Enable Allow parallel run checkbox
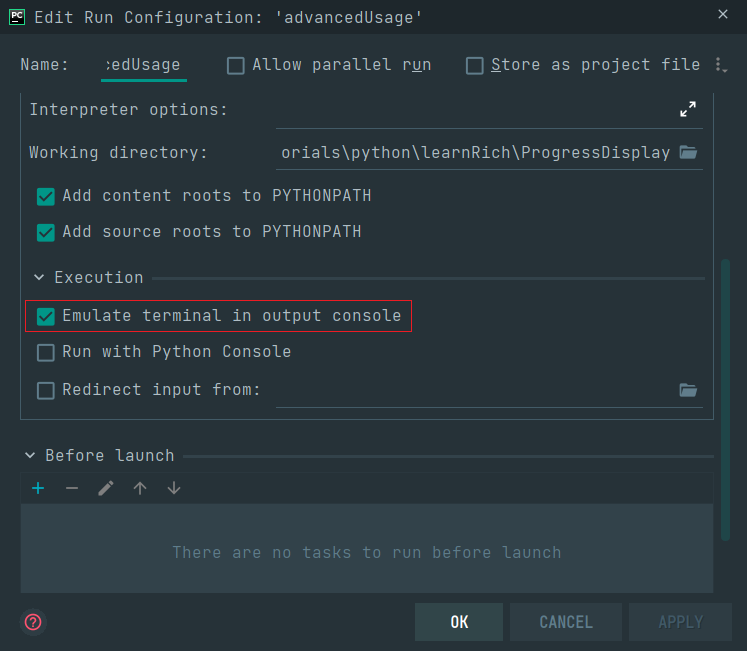 click(236, 65)
